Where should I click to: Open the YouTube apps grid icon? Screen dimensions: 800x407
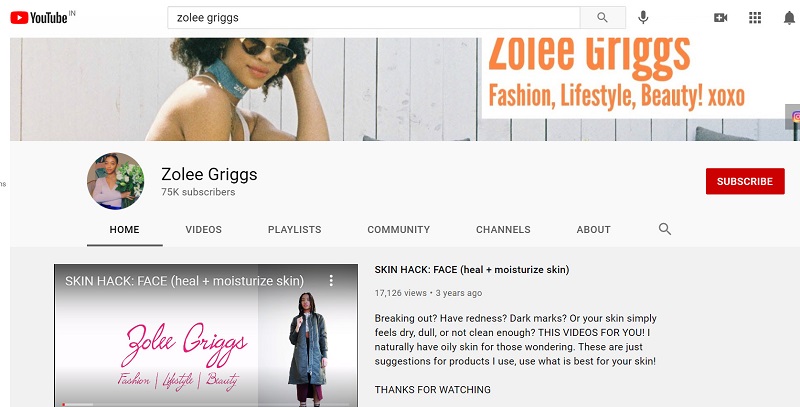755,18
